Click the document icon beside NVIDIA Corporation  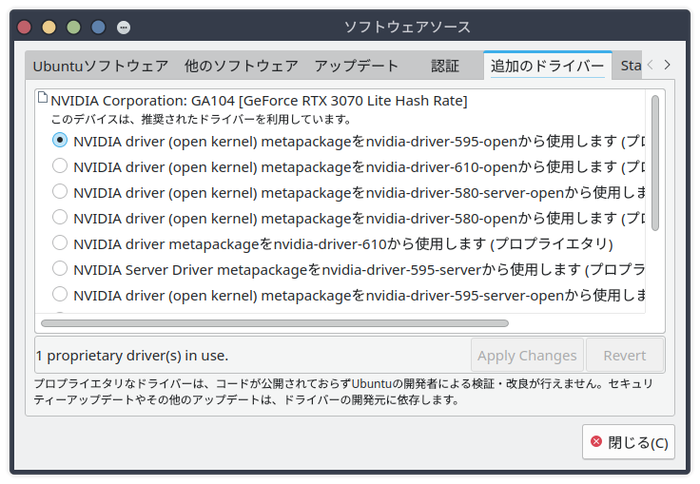pos(43,97)
